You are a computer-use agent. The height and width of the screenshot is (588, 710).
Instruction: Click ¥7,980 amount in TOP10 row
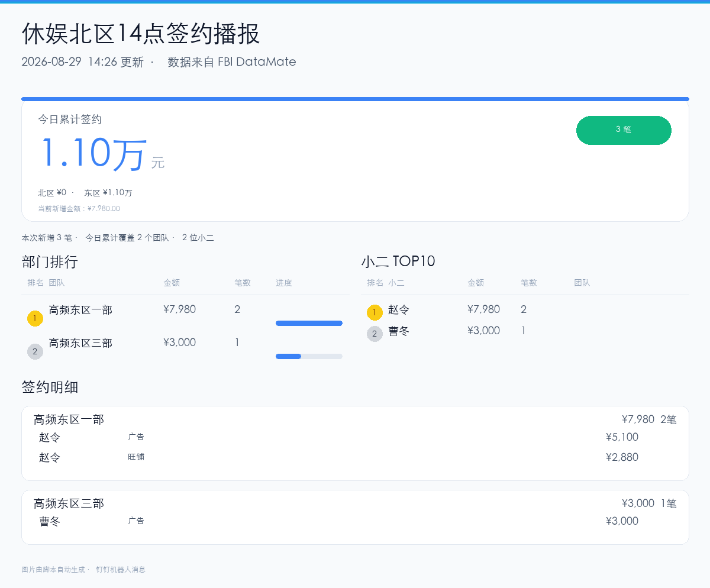pos(483,309)
